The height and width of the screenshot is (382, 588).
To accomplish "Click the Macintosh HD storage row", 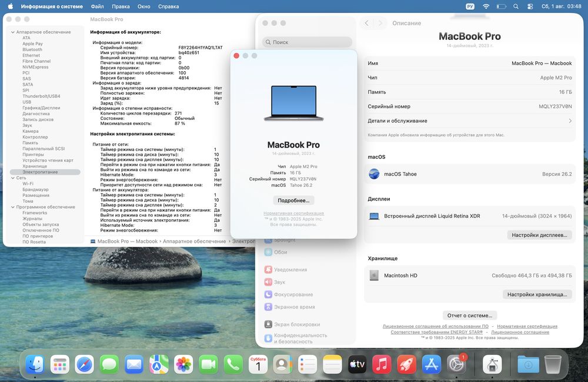I will pyautogui.click(x=469, y=276).
